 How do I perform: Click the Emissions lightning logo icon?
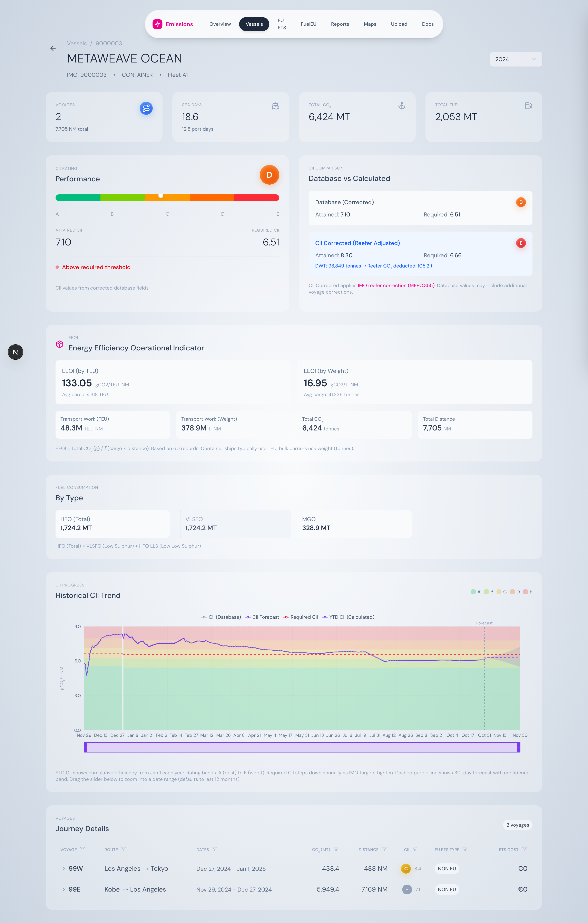[158, 24]
